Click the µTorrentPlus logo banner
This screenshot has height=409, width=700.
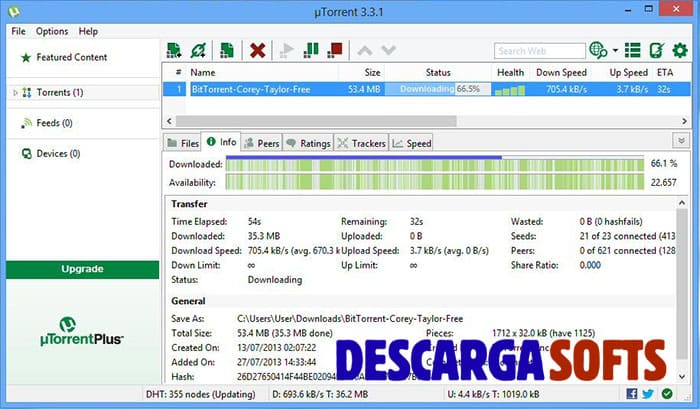pyautogui.click(x=81, y=332)
